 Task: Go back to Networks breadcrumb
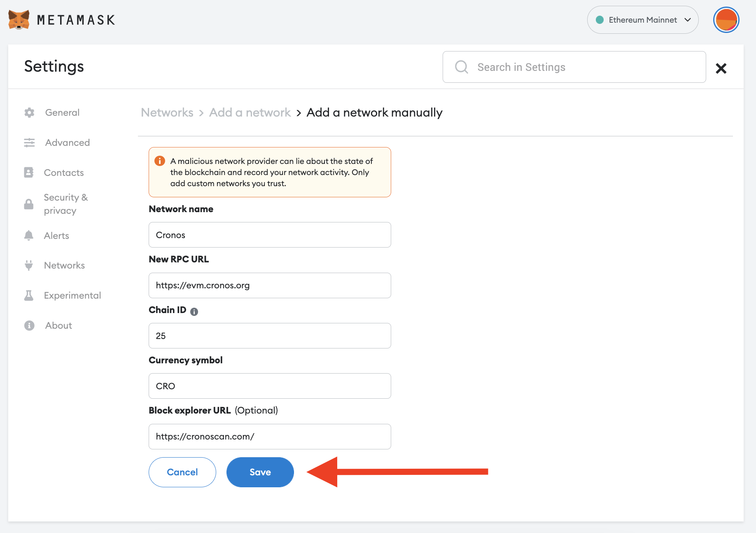tap(167, 112)
